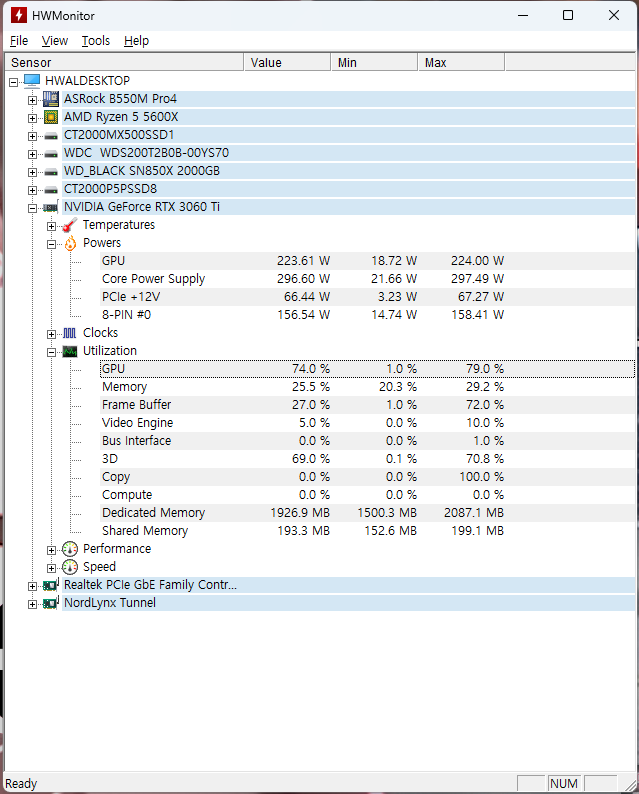Collapse the NVIDIA GeForce RTX 3060 Ti node
This screenshot has height=794, width=639.
click(x=33, y=207)
